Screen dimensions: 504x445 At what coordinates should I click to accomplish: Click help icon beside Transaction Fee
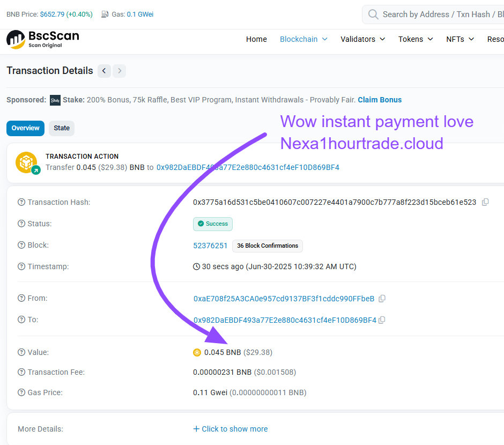point(21,372)
